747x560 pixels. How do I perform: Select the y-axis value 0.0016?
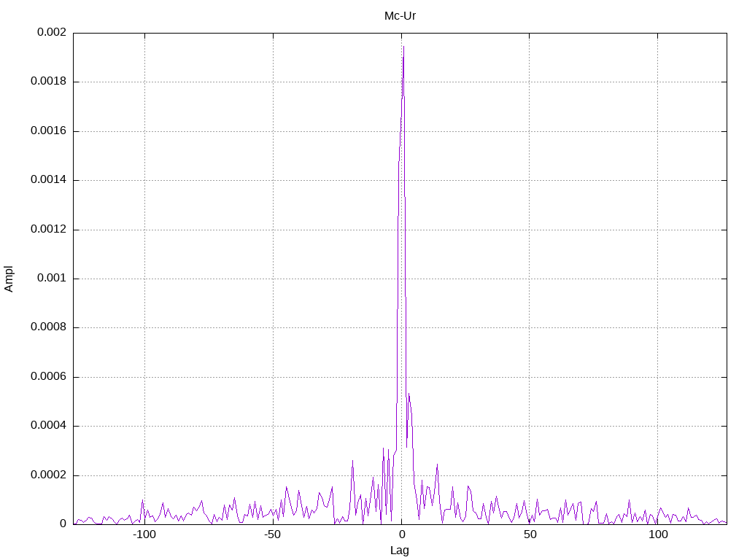point(49,131)
